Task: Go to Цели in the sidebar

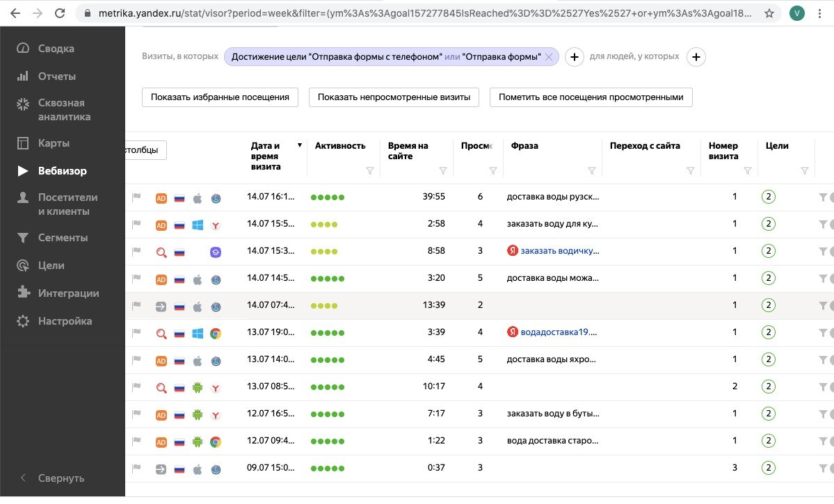Action: pyautogui.click(x=51, y=266)
